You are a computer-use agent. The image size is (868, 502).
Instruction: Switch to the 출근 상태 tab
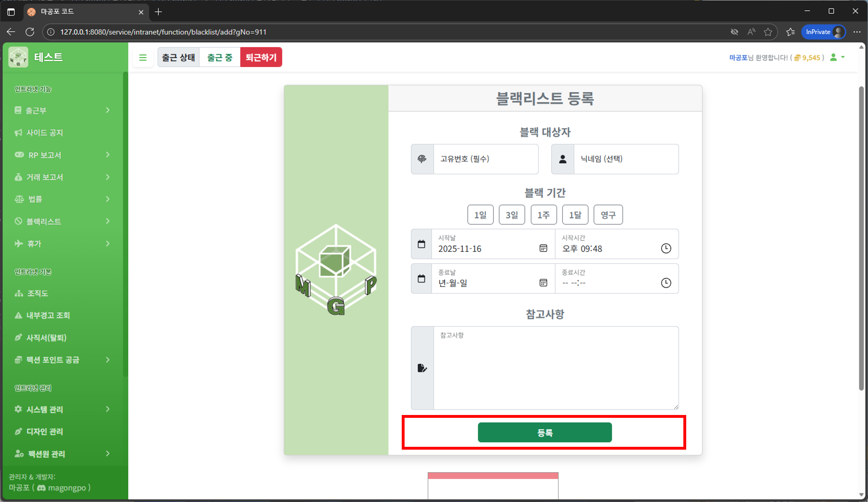pyautogui.click(x=178, y=57)
